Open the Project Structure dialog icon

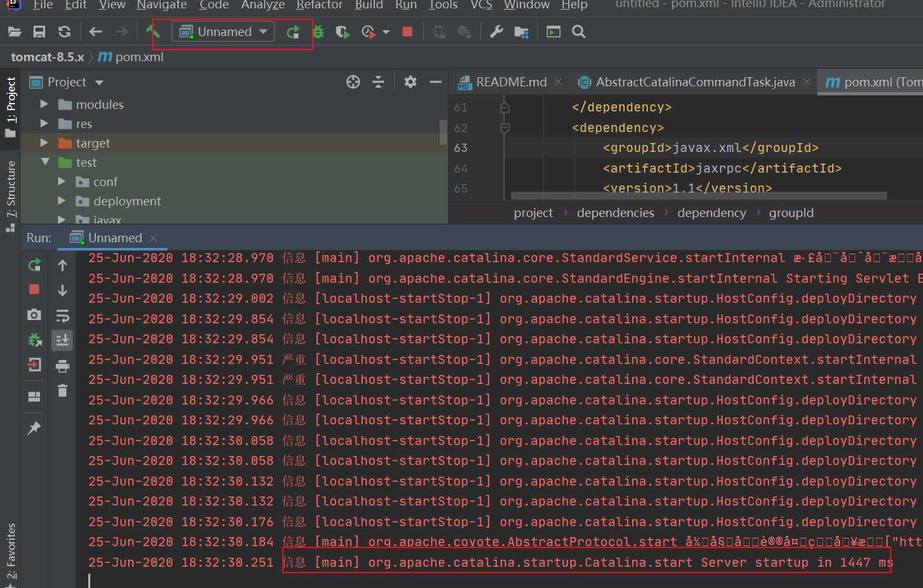tap(521, 32)
